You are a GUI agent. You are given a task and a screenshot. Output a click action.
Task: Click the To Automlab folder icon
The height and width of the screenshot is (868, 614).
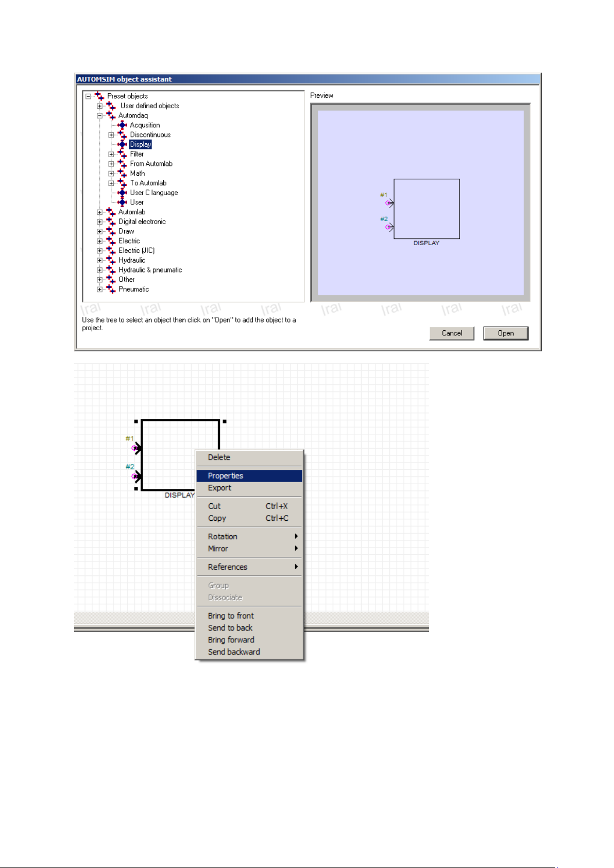[122, 183]
